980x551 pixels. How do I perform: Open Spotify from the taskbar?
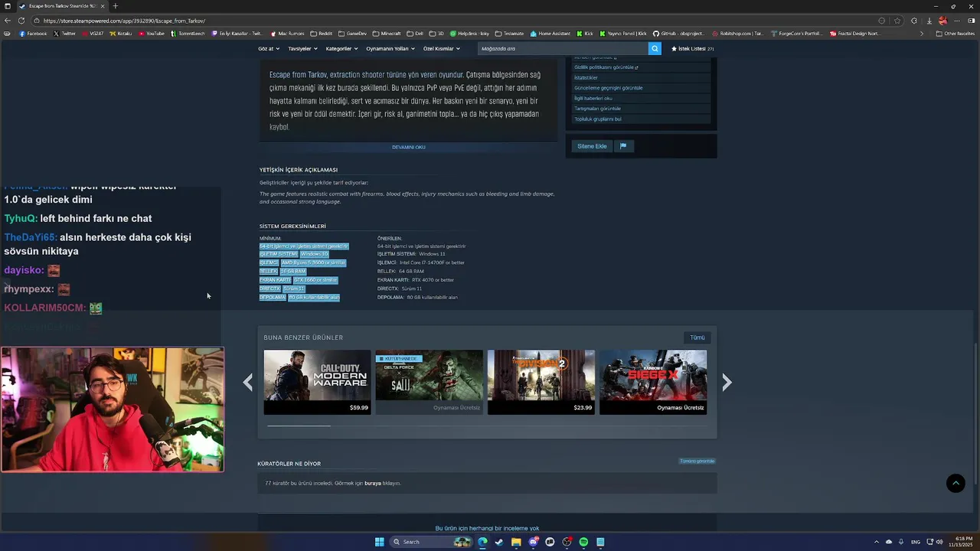[583, 542]
